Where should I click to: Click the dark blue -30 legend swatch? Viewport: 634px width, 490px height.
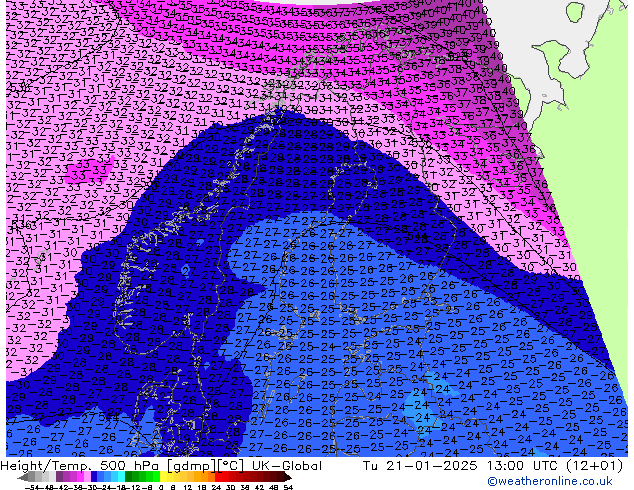(94, 477)
